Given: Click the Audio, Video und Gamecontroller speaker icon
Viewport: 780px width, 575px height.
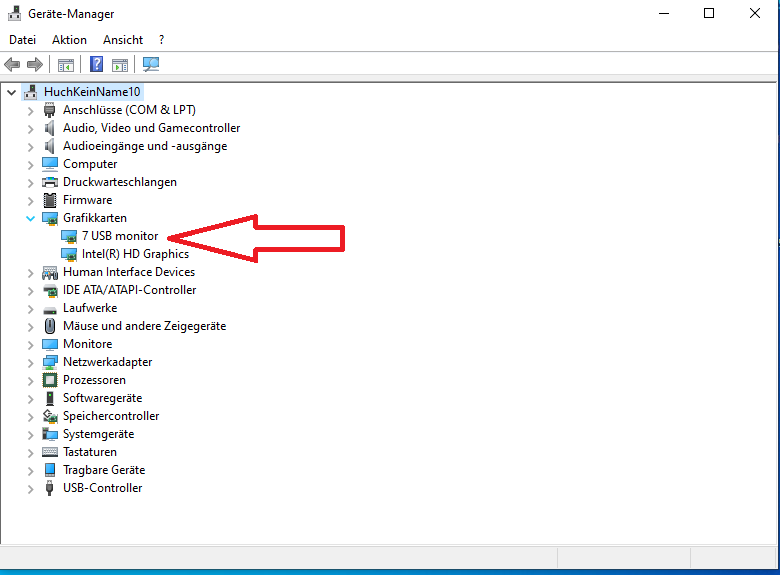Looking at the screenshot, I should pyautogui.click(x=49, y=128).
